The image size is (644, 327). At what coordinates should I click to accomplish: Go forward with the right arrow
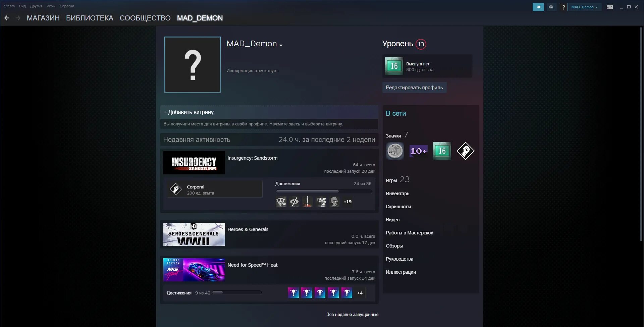tap(18, 18)
